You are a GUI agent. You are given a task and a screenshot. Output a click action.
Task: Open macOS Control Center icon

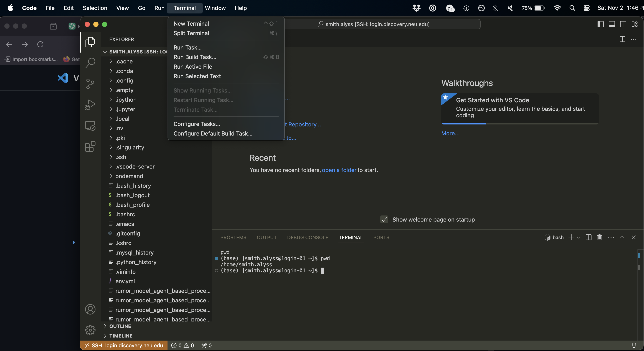click(x=586, y=8)
